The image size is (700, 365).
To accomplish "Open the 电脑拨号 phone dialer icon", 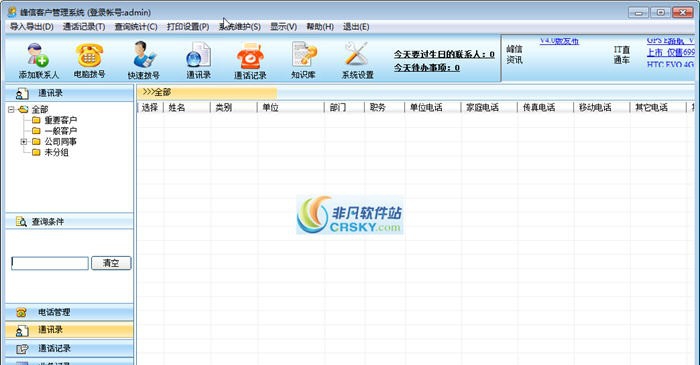I will [x=89, y=55].
